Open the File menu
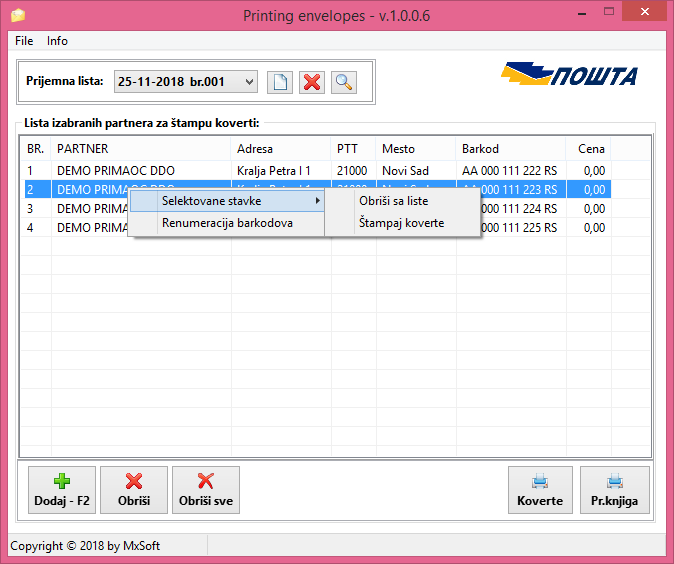Screen dimensions: 674x564 (x=24, y=41)
